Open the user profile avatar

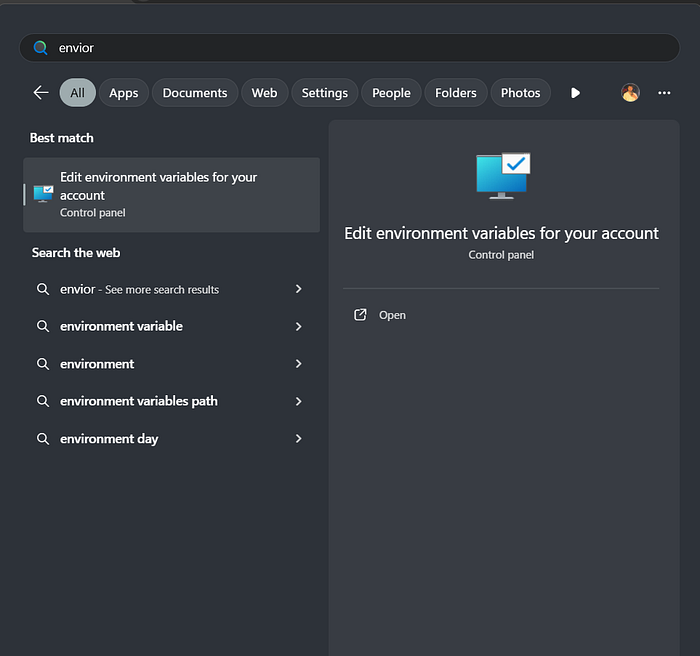(630, 93)
